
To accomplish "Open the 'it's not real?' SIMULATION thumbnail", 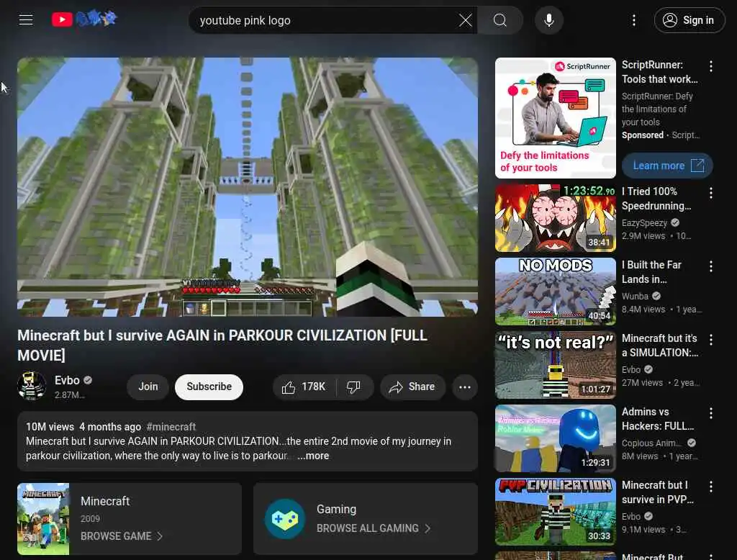I will pos(555,364).
